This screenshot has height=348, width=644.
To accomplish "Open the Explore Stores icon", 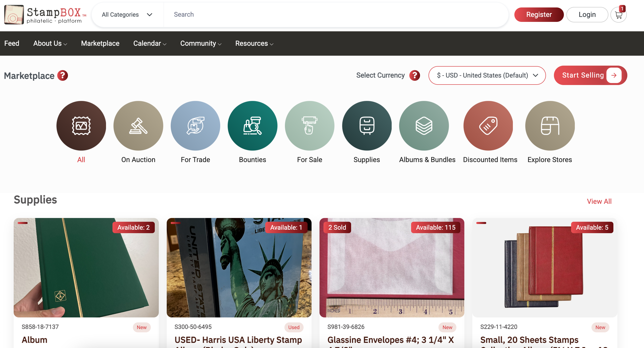I will pyautogui.click(x=550, y=126).
